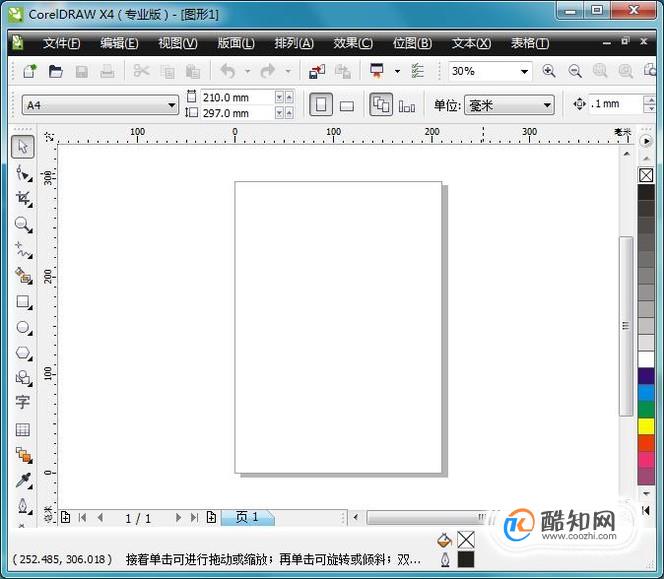Viewport: 664px width, 579px height.
Task: Open the 效果(C) menu
Action: (353, 43)
